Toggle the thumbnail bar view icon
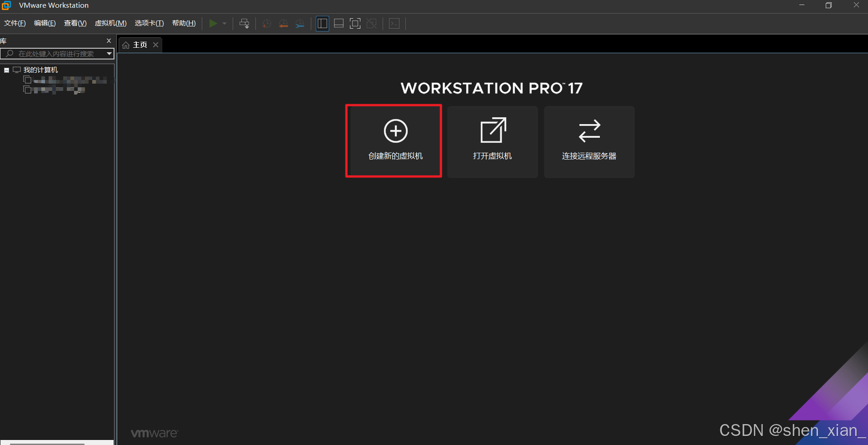 (x=339, y=24)
